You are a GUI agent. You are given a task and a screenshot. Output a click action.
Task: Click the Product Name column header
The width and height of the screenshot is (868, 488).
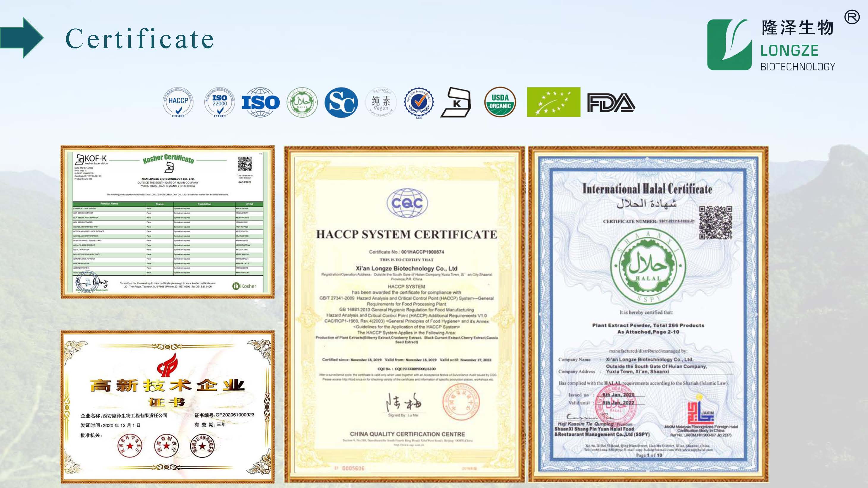point(109,204)
